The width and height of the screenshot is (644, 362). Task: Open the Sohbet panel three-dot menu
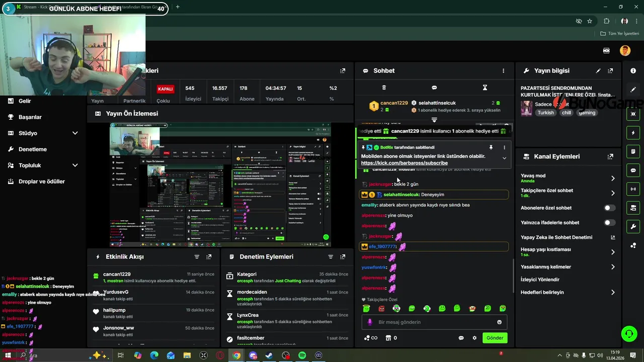point(503,71)
